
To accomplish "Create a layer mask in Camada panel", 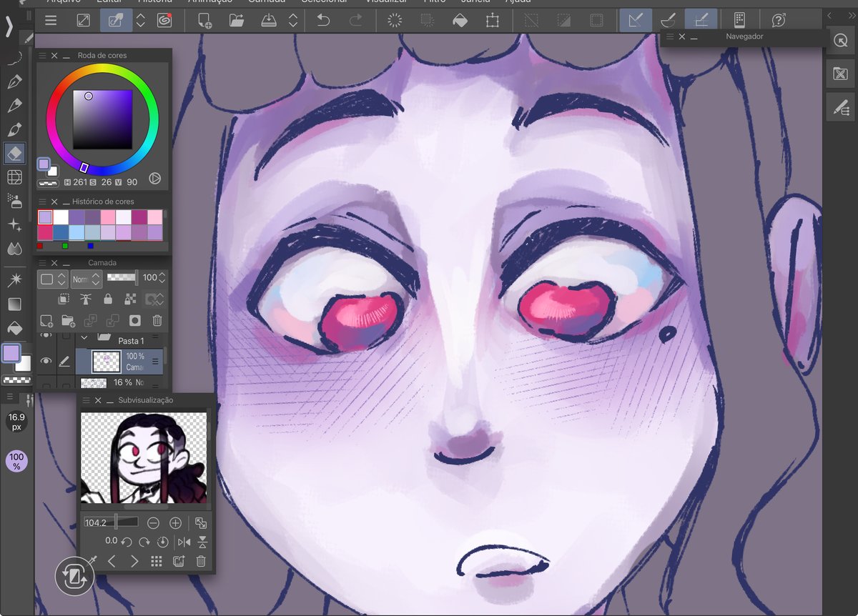I will (x=135, y=321).
